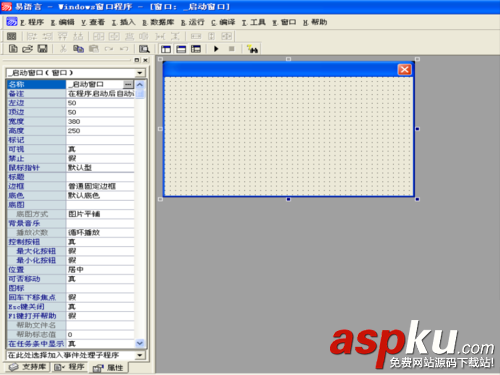Switch to the 支持库 tab

pos(27,367)
